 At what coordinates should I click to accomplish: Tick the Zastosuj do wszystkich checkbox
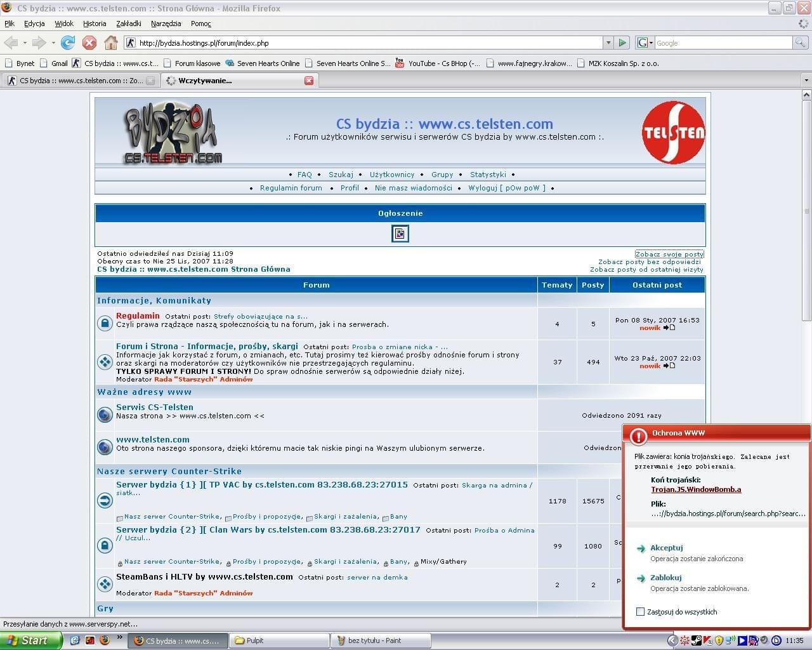point(640,612)
